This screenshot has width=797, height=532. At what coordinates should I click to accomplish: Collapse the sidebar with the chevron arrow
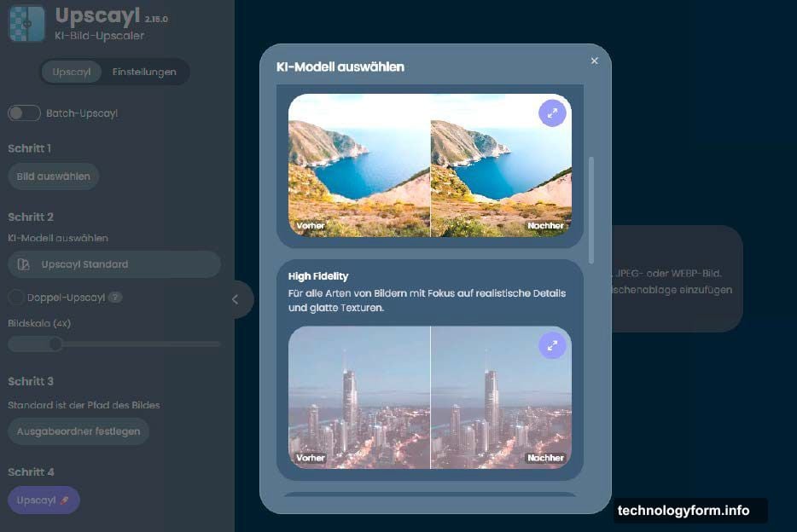click(x=236, y=299)
